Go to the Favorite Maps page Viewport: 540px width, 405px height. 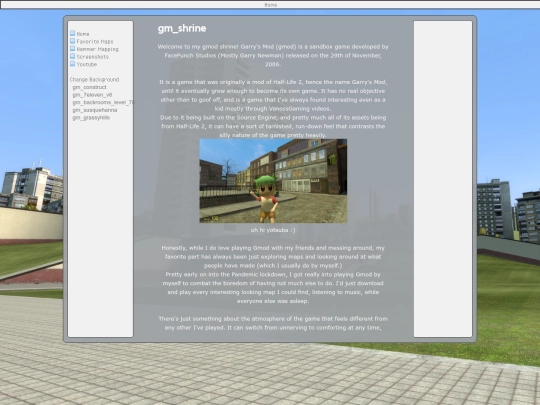(95, 42)
